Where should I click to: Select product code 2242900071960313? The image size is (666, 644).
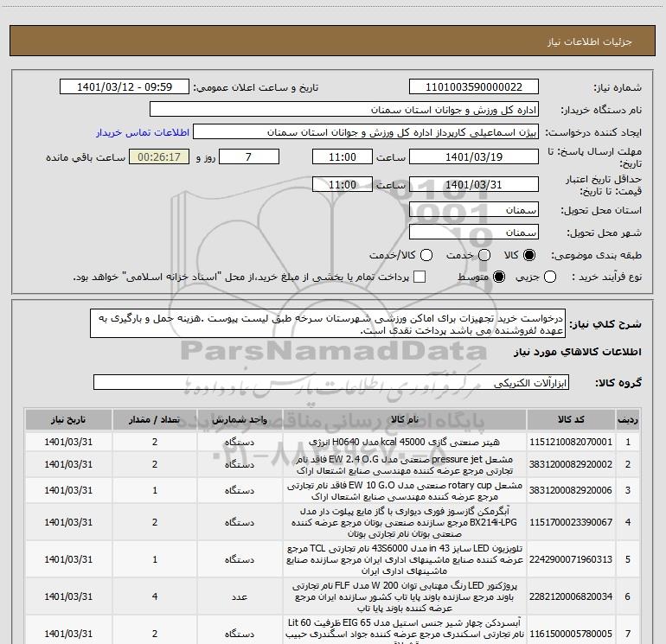pos(571,559)
